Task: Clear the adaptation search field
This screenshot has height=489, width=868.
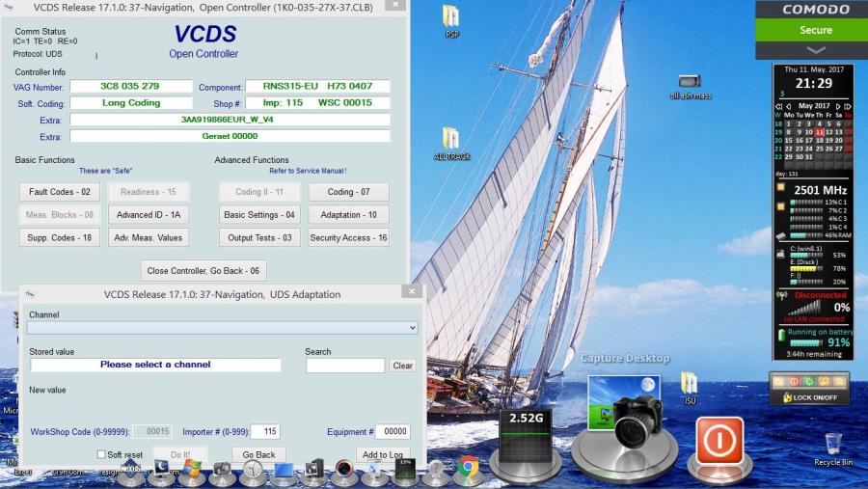Action: tap(402, 366)
